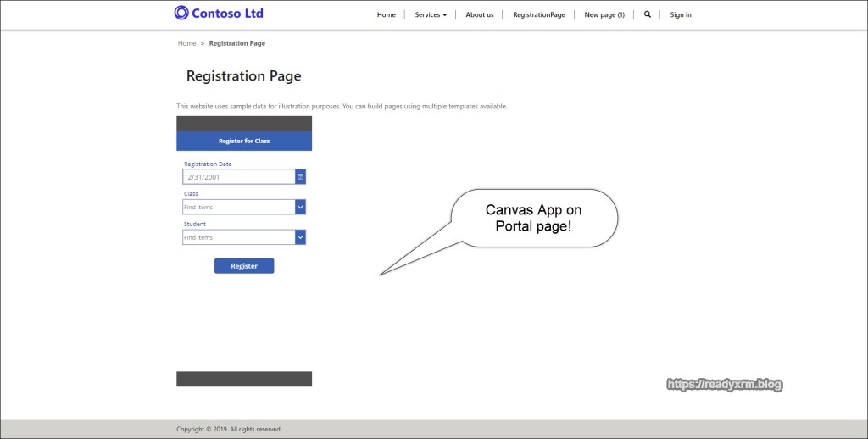Screen dimensions: 868x439
Task: Open the Services dropdown in navigation
Action: point(430,14)
